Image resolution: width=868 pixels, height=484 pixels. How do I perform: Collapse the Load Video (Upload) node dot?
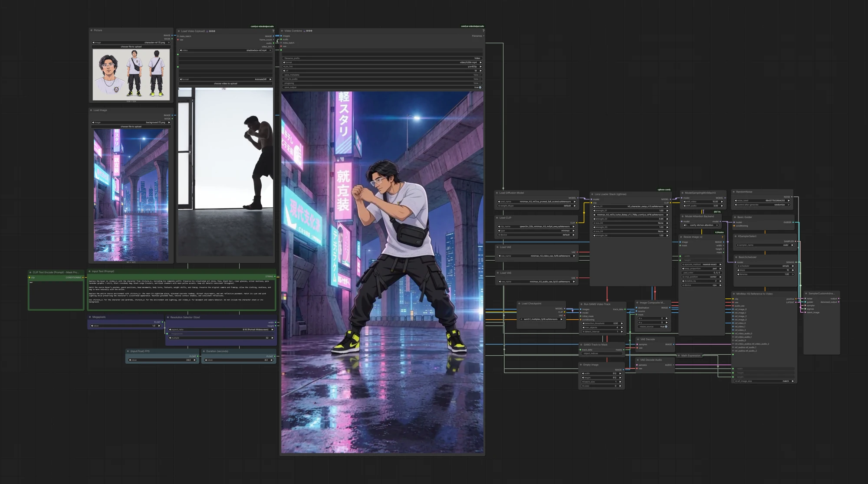(179, 31)
